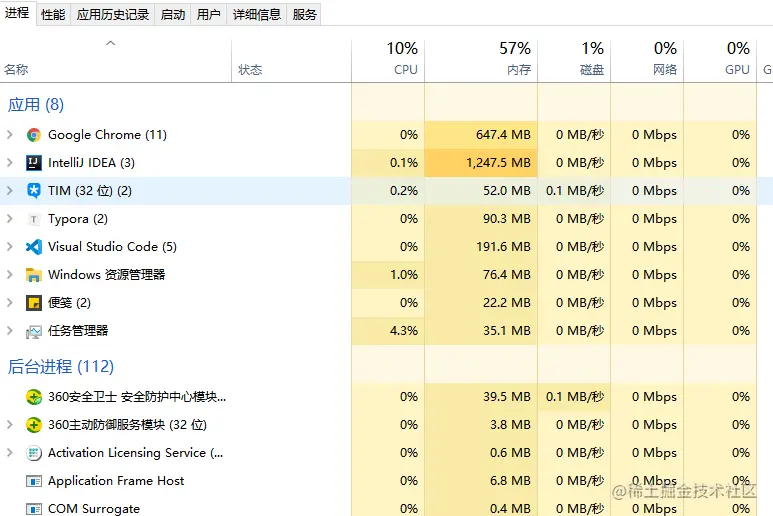Select the Google Chrome (11) row name
This screenshot has height=516, width=773.
tap(107, 135)
